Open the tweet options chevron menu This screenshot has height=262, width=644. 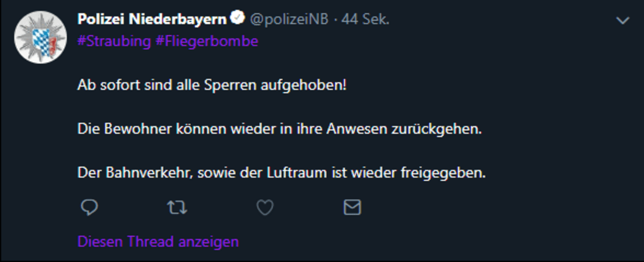pos(622,21)
